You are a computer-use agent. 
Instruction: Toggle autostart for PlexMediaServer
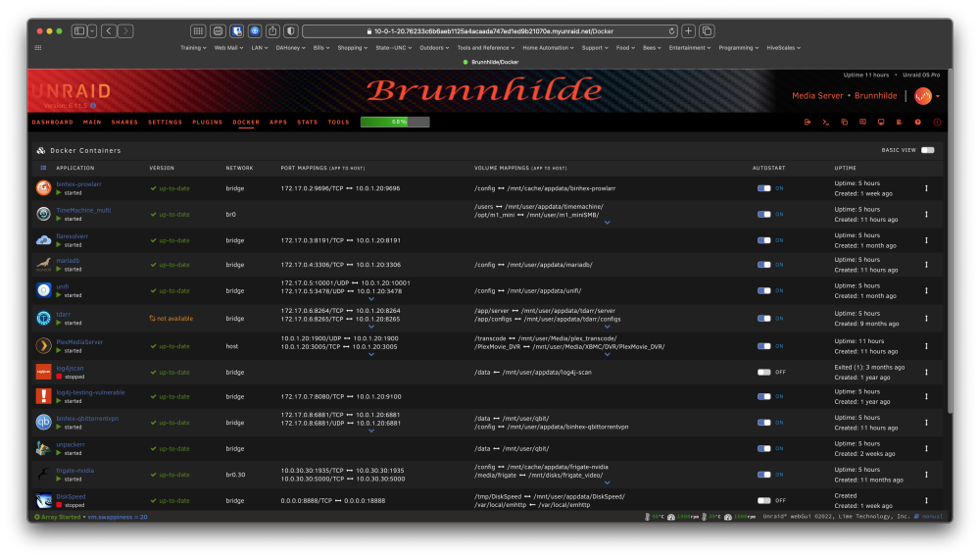click(x=763, y=346)
